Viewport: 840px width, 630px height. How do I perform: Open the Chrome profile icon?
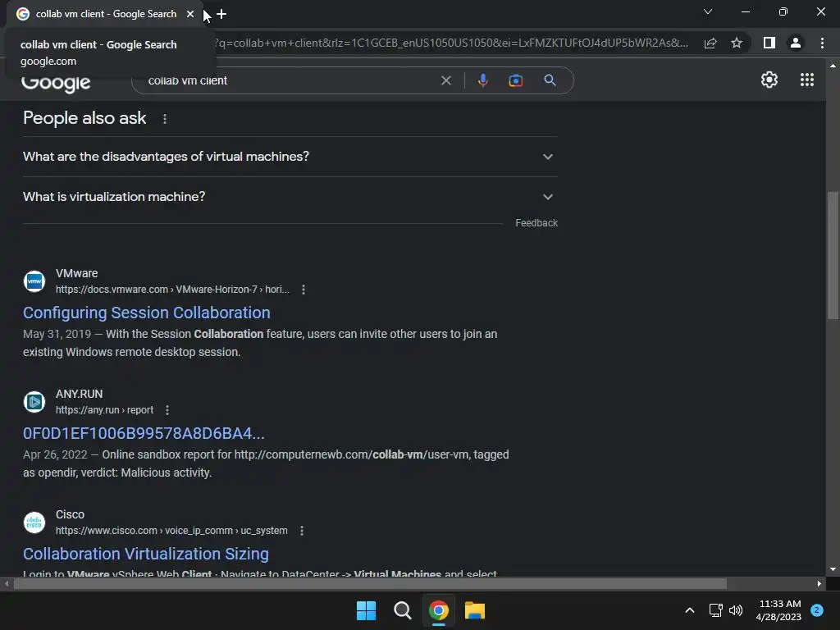[x=796, y=43]
